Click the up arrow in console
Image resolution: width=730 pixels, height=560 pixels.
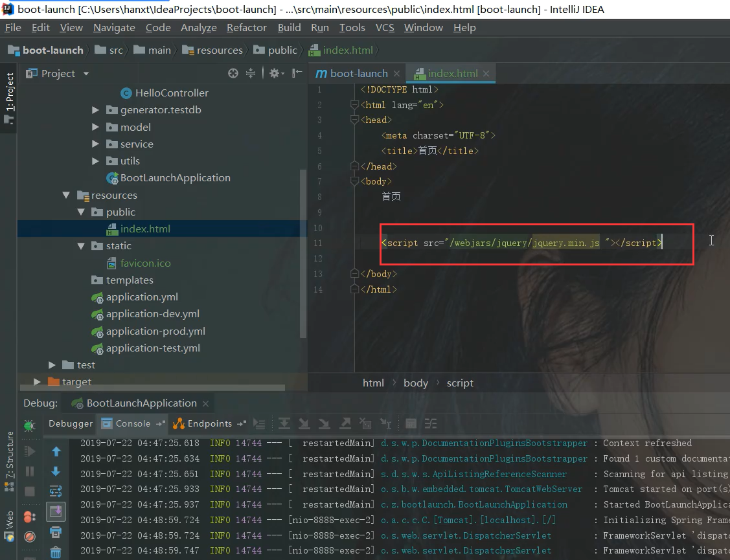tap(56, 451)
